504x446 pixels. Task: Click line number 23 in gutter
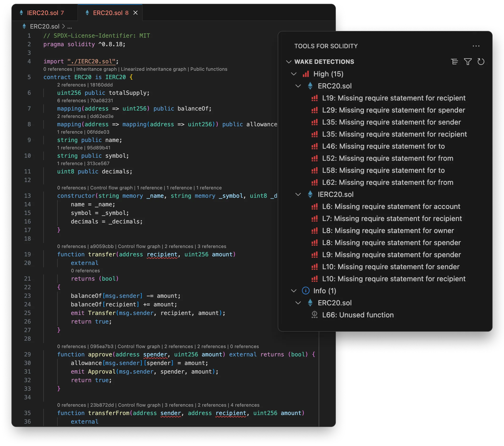pos(27,296)
